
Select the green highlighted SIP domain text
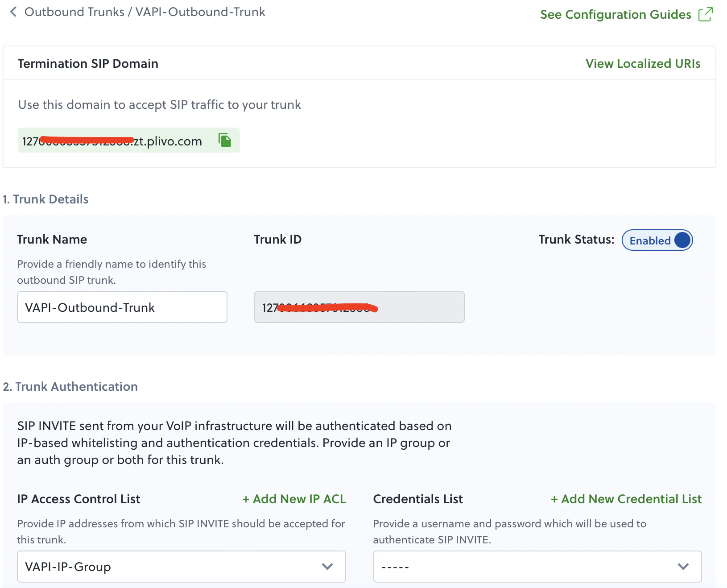point(112,140)
